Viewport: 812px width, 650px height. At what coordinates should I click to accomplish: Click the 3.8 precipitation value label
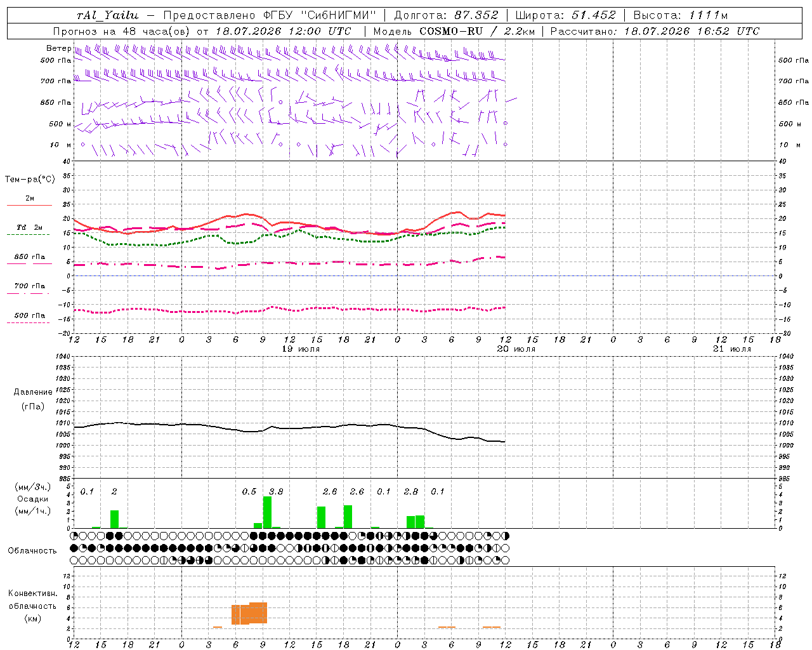276,491
